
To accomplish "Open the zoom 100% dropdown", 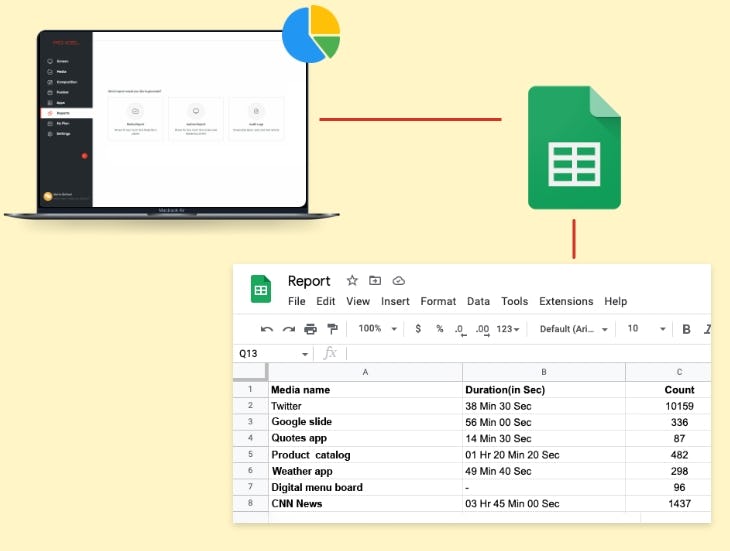I will [378, 329].
